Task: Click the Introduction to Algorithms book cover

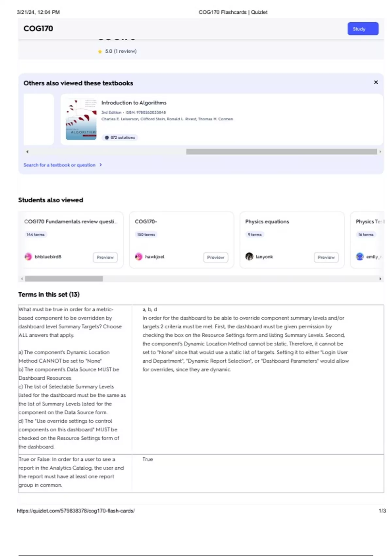Action: 81,120
